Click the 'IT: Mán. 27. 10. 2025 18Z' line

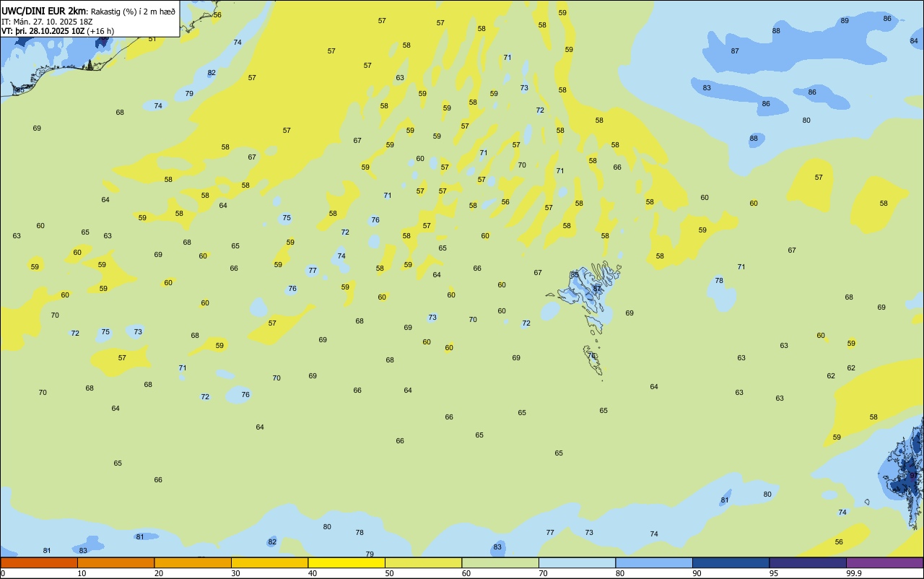click(x=47, y=22)
